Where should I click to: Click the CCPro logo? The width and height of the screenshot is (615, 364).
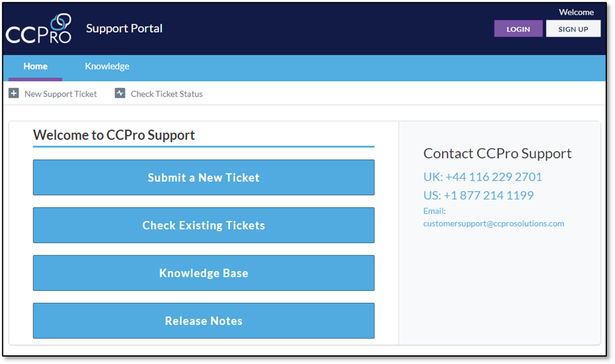tap(38, 28)
